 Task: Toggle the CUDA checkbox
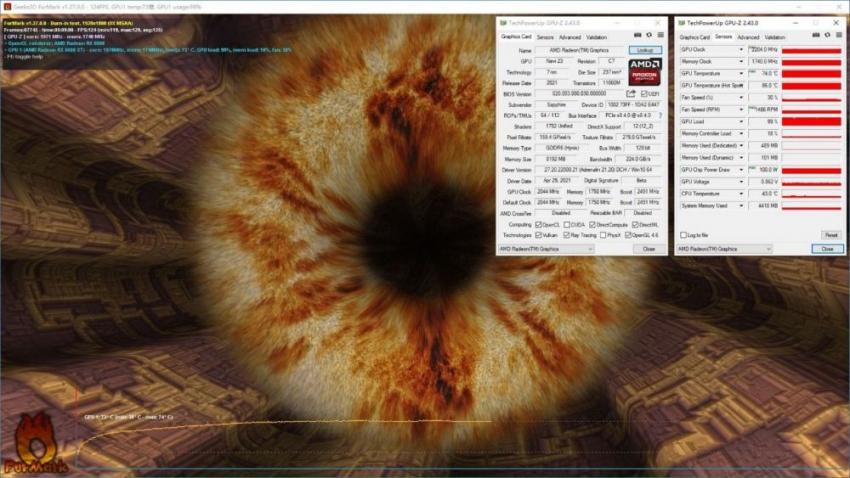(x=566, y=224)
